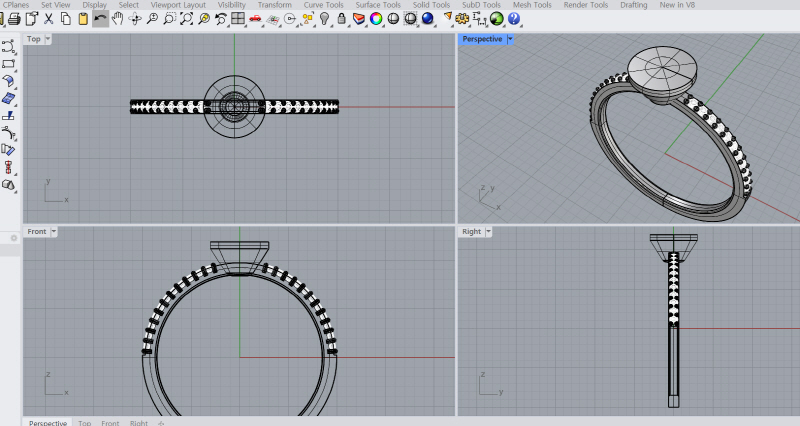800x426 pixels.
Task: Open the Set View toolbar tab
Action: click(x=56, y=5)
